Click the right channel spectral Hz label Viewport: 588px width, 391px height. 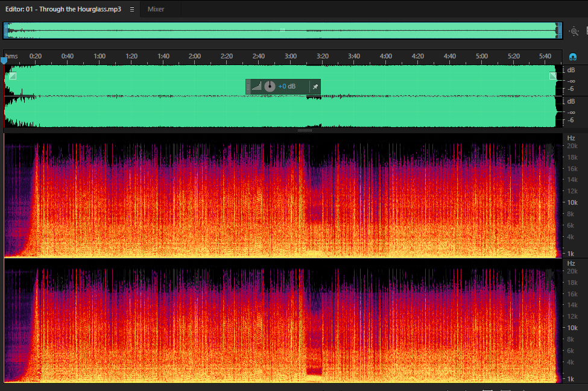point(571,264)
